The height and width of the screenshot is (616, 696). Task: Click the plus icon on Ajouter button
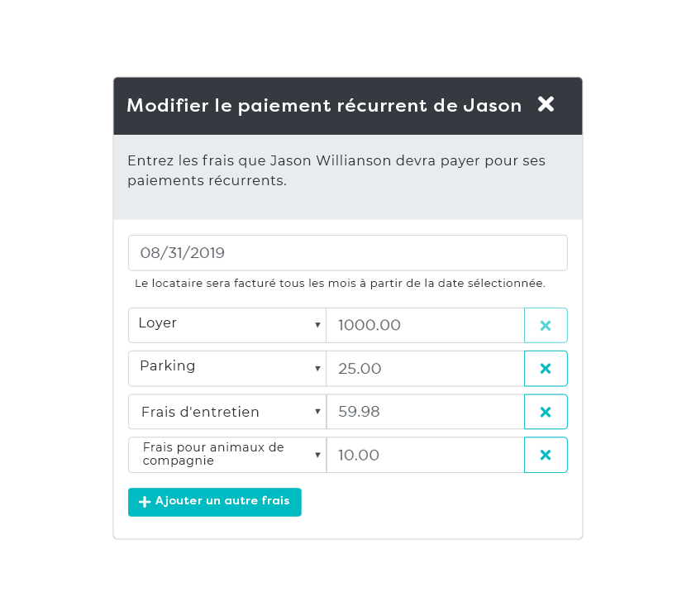(x=145, y=502)
